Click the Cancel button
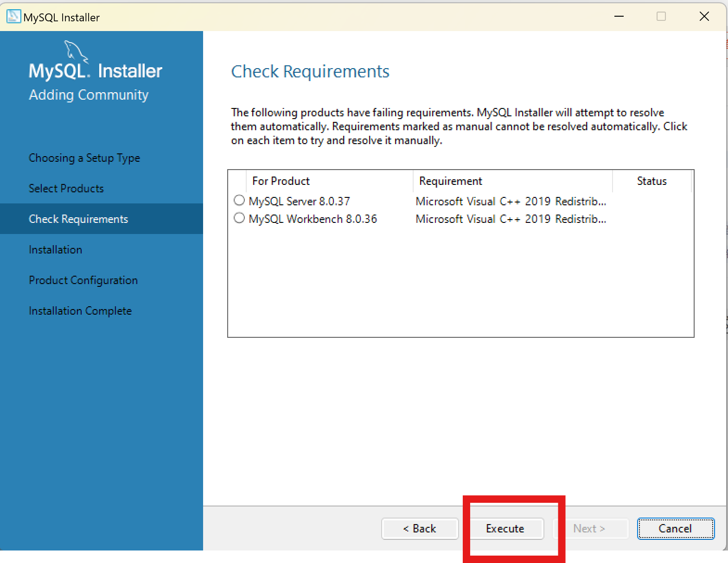 (676, 529)
